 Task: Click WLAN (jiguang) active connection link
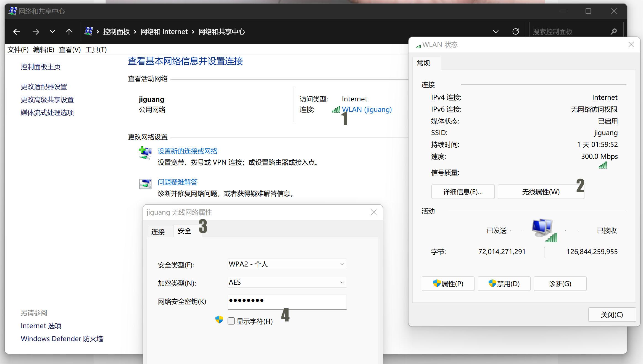(x=367, y=109)
